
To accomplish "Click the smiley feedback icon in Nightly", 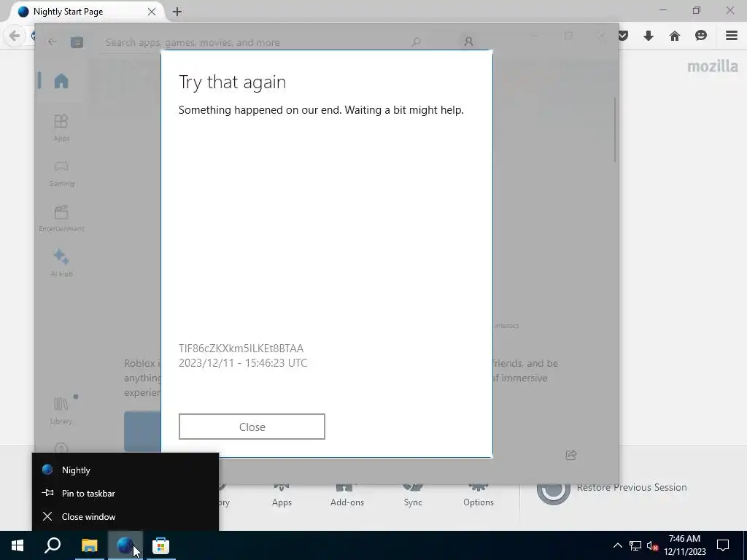I will (x=701, y=36).
